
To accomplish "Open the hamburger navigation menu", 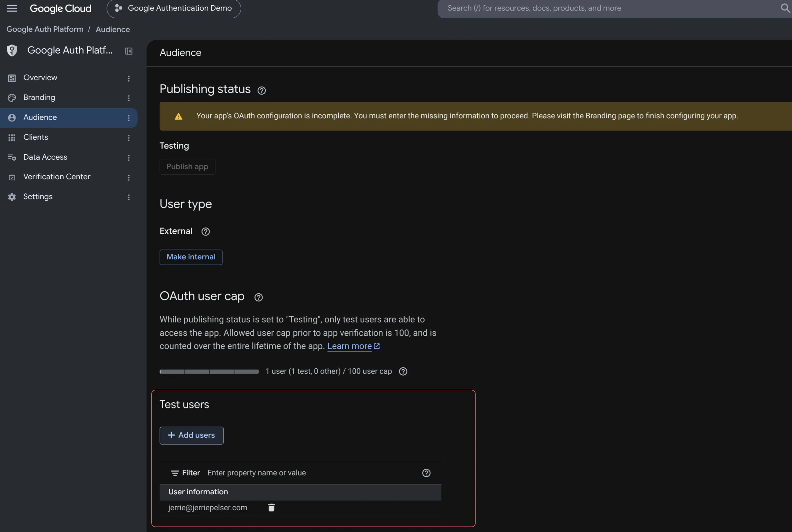I will tap(12, 8).
